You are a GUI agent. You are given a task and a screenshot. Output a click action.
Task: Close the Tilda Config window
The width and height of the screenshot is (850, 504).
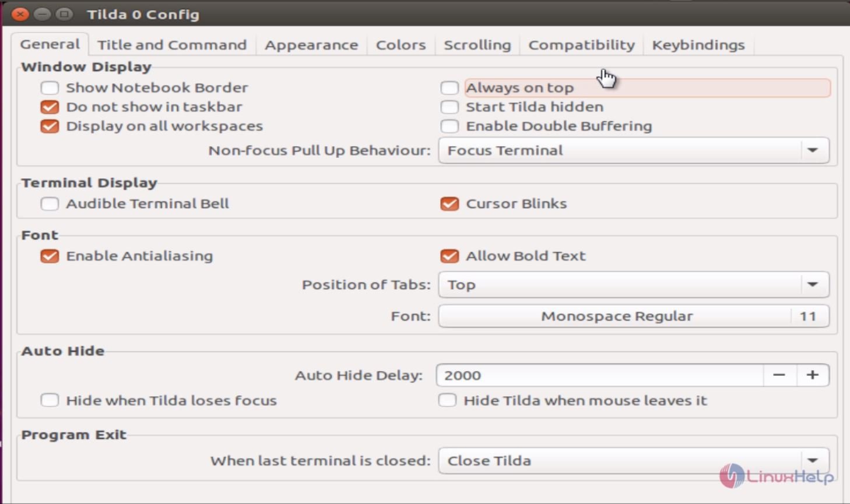pyautogui.click(x=20, y=14)
